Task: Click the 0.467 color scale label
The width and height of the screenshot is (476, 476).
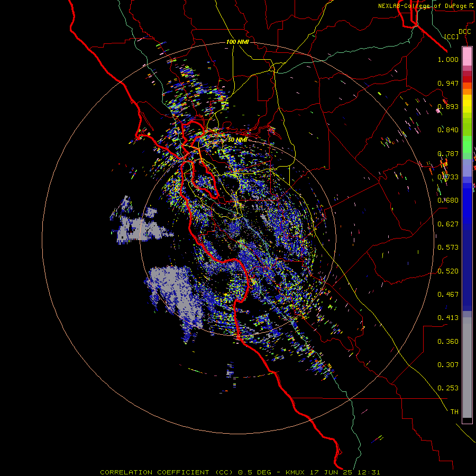Action: 448,295
